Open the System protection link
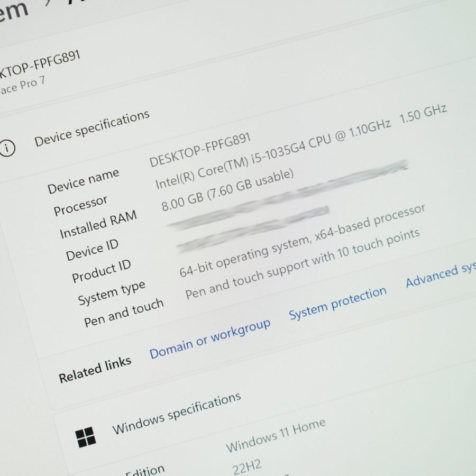Screen dimensions: 476x476 pos(337,303)
